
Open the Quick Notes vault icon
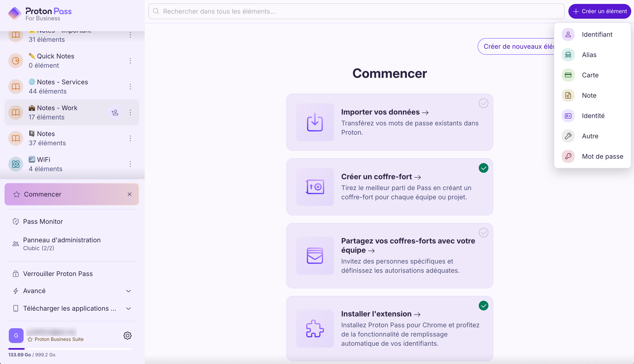click(x=16, y=61)
